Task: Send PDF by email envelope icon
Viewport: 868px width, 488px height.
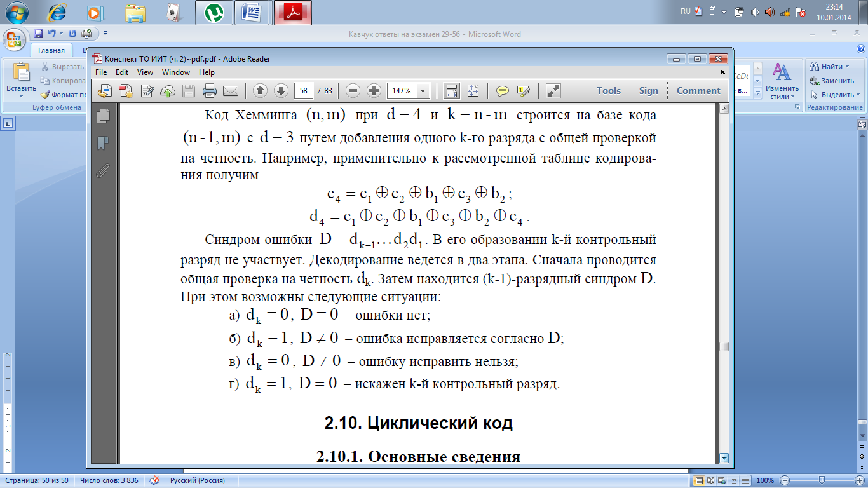Action: click(230, 91)
